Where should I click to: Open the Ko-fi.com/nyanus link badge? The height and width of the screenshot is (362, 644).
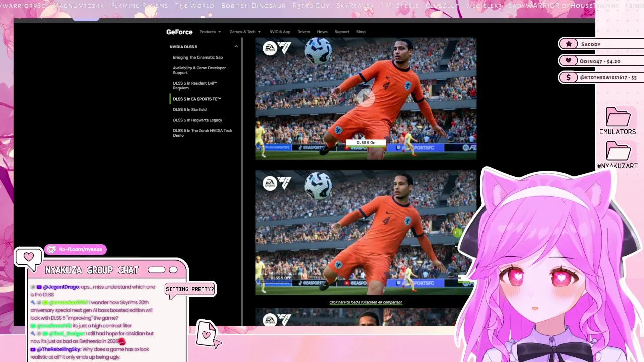point(75,249)
